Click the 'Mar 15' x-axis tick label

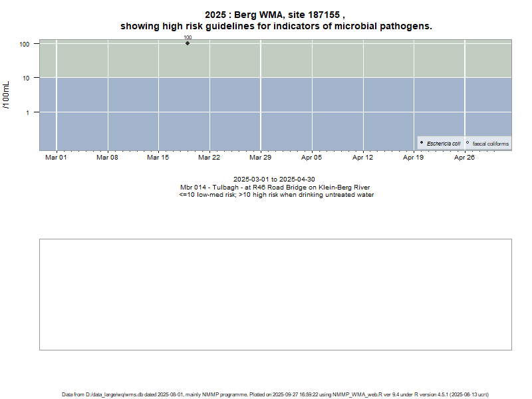(158, 158)
